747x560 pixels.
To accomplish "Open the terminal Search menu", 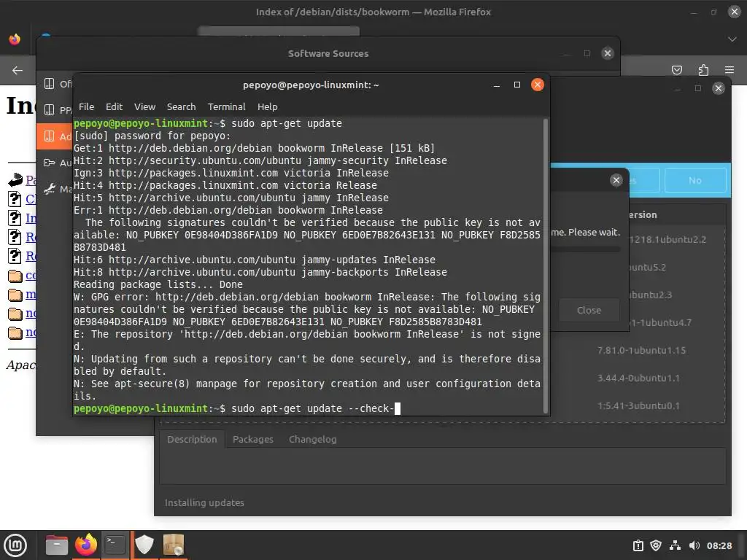I will (181, 106).
